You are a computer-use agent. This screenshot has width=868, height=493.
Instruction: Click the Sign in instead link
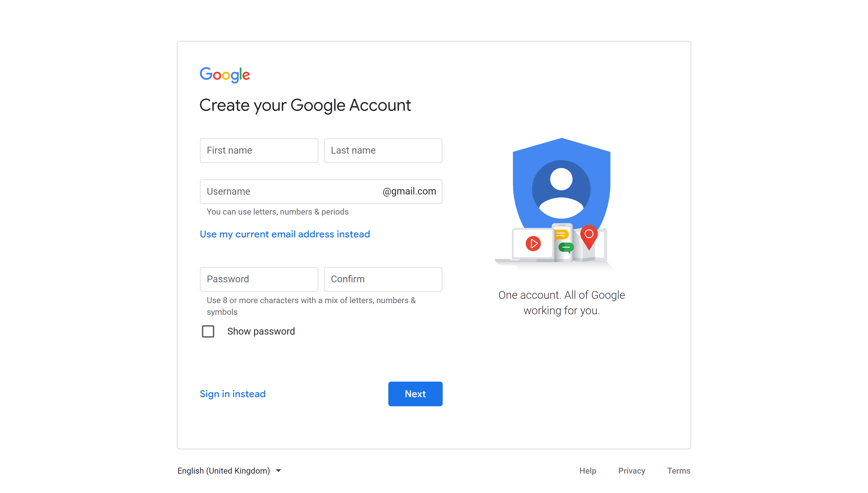(233, 393)
